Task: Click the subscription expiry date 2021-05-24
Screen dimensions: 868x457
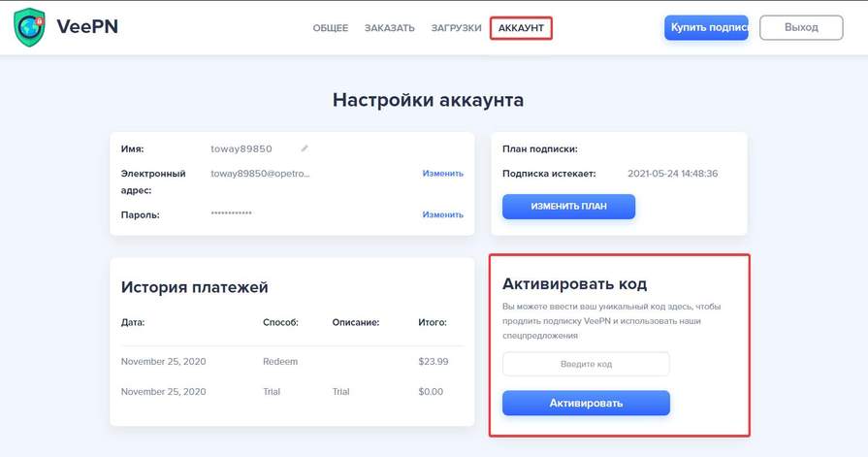Action: pyautogui.click(x=673, y=174)
